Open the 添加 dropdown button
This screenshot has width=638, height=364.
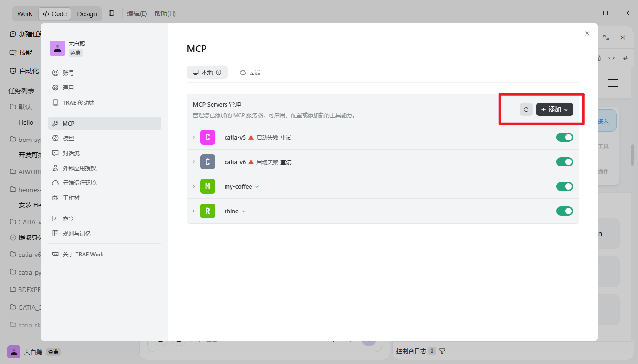coord(554,109)
